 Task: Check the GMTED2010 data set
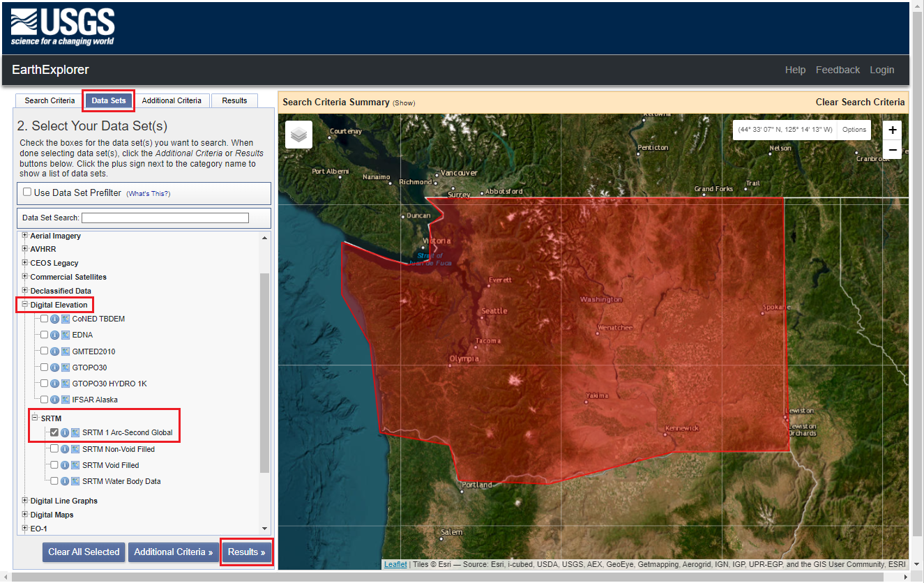[45, 351]
